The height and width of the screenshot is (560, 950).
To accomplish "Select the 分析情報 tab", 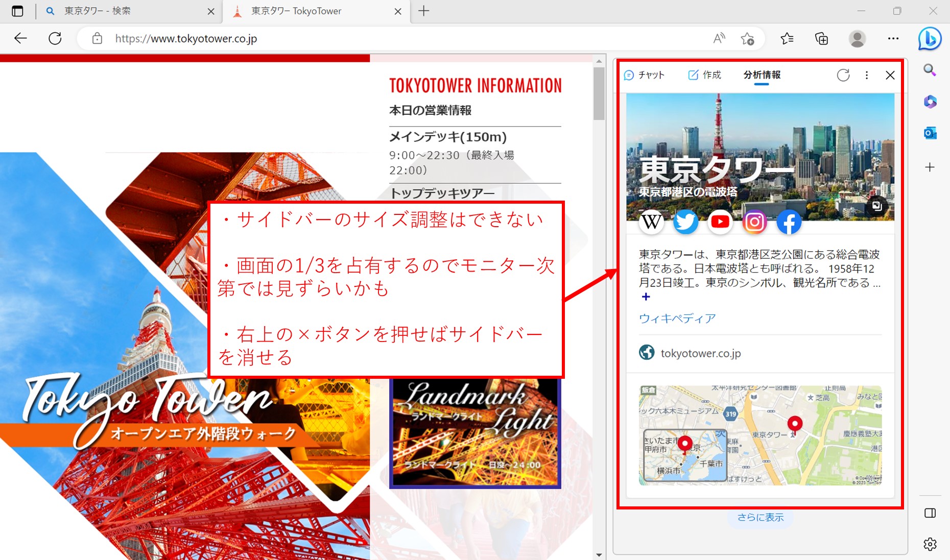I will coord(762,75).
